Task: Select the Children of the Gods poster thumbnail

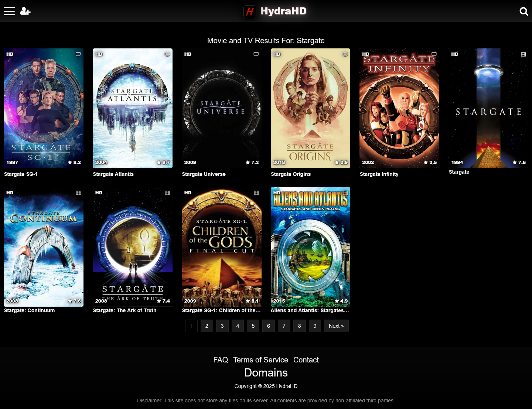Action: pyautogui.click(x=222, y=247)
